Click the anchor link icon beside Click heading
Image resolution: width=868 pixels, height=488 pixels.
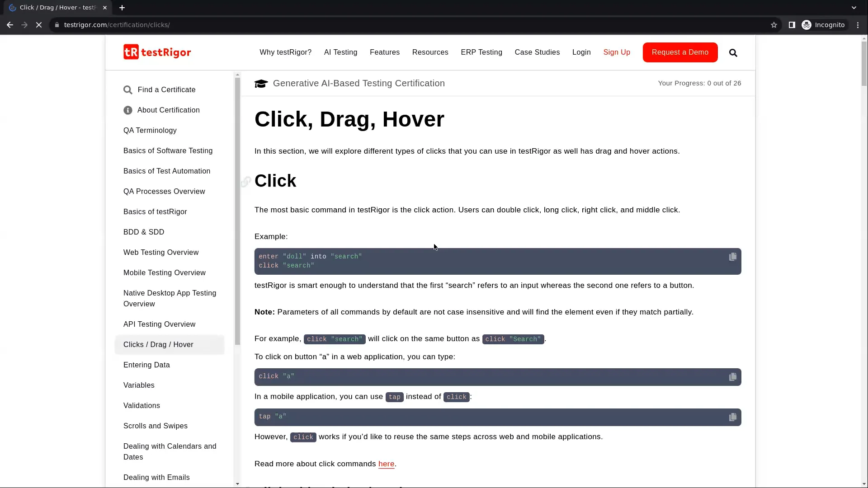click(245, 182)
